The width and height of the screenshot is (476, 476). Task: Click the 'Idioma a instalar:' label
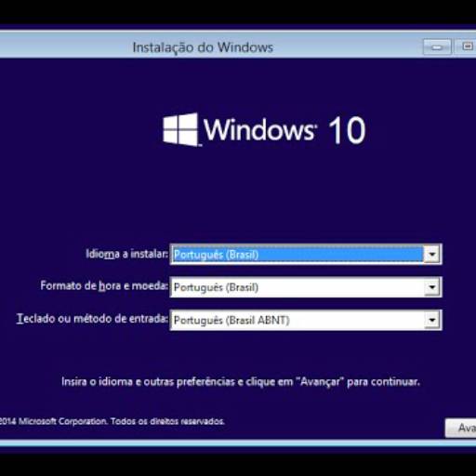(x=126, y=254)
